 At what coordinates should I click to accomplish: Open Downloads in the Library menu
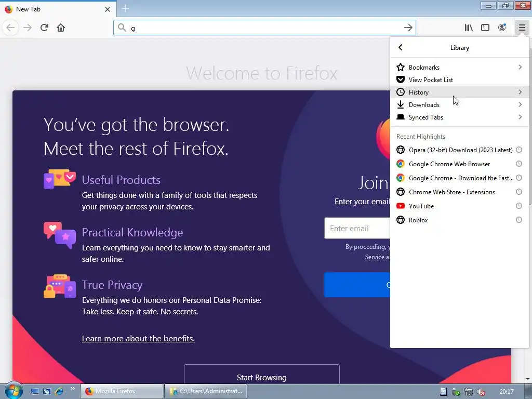pos(460,104)
